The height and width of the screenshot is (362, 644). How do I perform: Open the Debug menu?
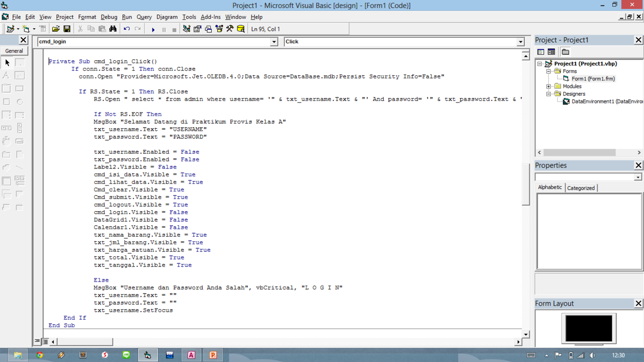109,17
